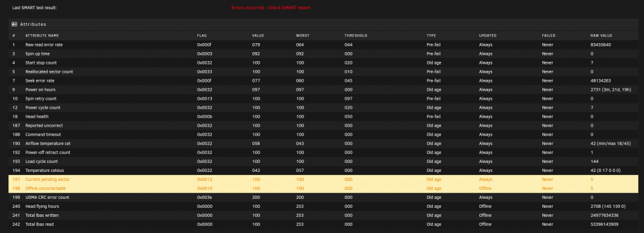The height and width of the screenshot is (233, 644).
Task: Click value '079' in Raw read error rate row
Action: (x=256, y=44)
